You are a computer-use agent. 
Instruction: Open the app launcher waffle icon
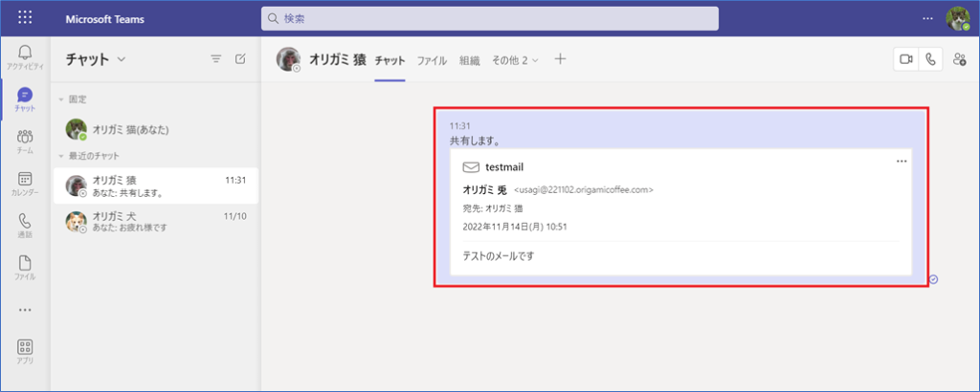point(25,17)
